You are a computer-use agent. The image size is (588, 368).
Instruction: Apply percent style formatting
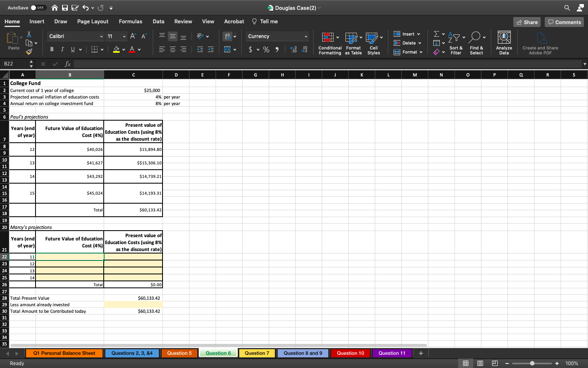click(x=266, y=49)
